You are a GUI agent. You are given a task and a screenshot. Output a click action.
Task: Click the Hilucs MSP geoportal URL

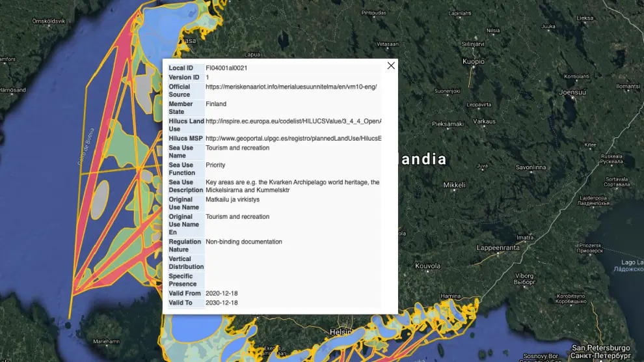click(x=293, y=139)
